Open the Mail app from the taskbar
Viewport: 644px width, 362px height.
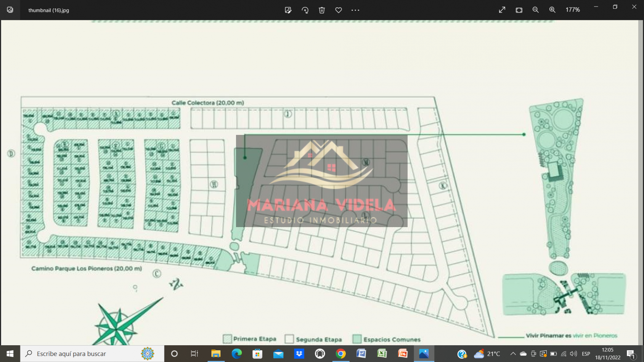(x=278, y=354)
